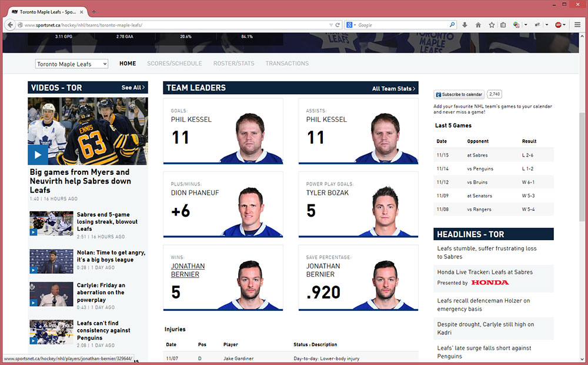588x365 pixels.
Task: Show the bookmarks list icon
Action: tap(503, 25)
